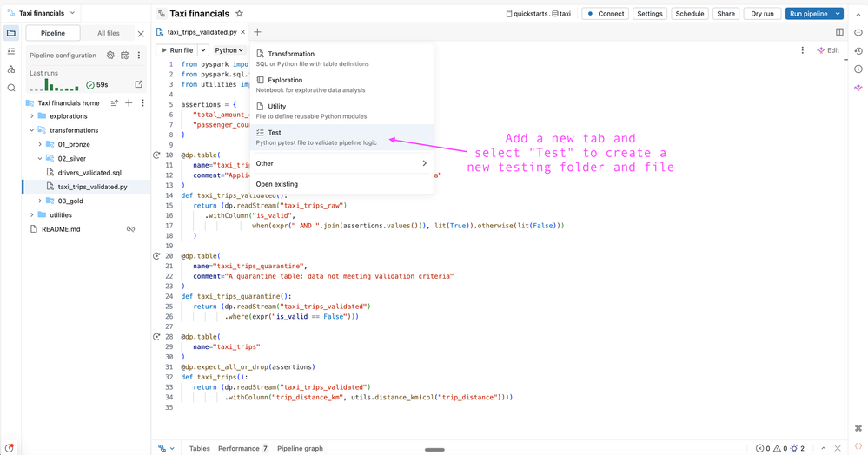Select Transformation file type
Screen dimensions: 868x455
click(341, 58)
